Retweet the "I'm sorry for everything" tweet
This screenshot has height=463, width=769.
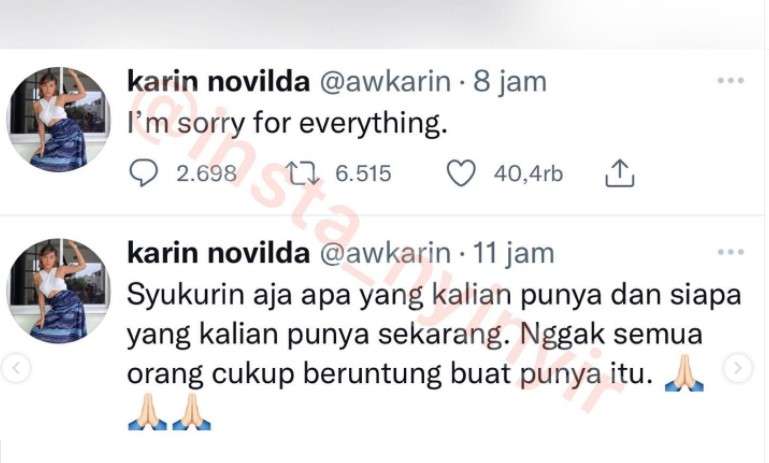pyautogui.click(x=303, y=174)
